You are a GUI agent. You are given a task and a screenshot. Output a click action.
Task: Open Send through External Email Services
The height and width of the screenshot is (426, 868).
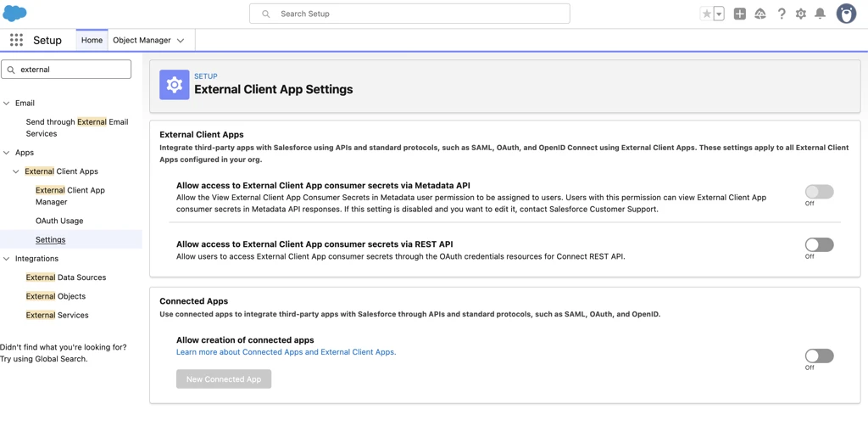77,127
